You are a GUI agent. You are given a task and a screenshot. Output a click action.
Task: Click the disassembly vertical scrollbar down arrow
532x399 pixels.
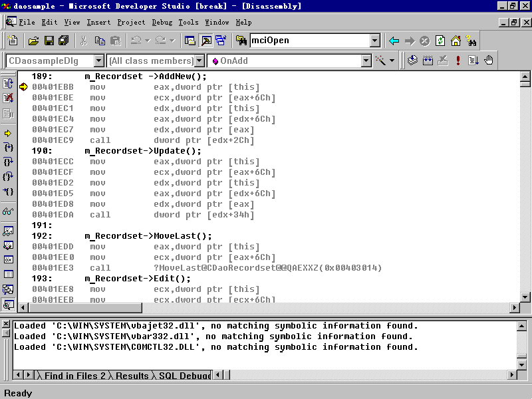point(525,297)
